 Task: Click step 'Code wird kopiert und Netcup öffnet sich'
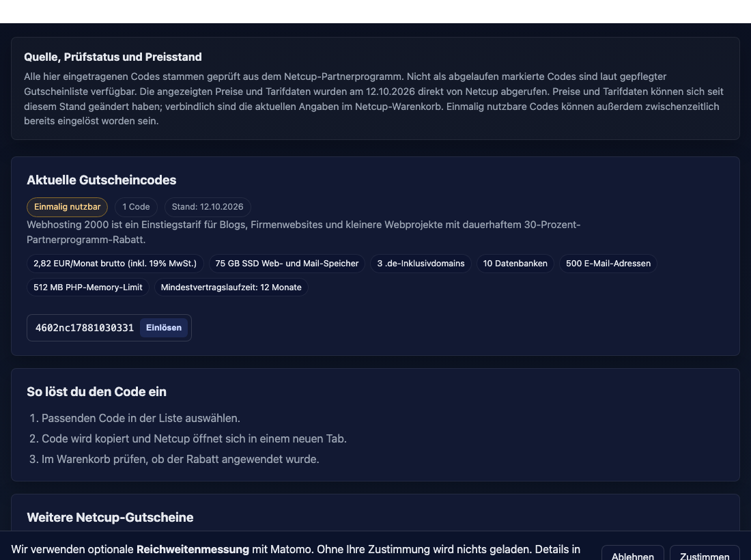(194, 439)
